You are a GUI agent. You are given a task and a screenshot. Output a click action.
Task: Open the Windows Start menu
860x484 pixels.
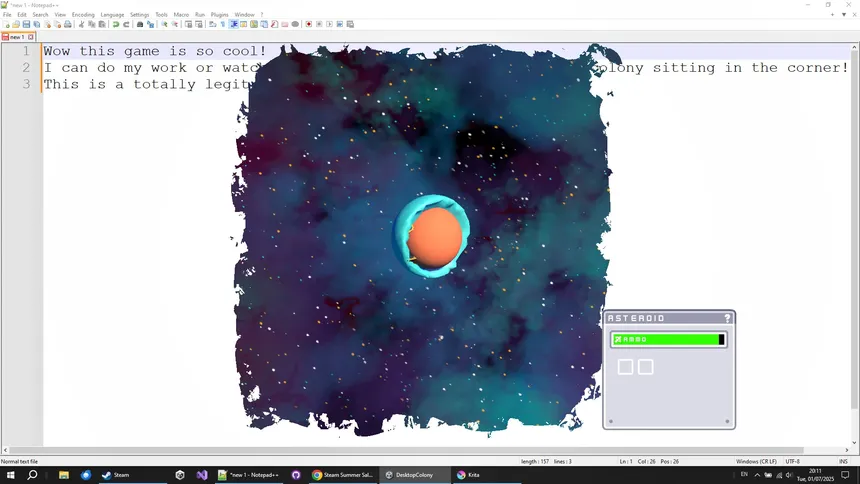tap(10, 475)
